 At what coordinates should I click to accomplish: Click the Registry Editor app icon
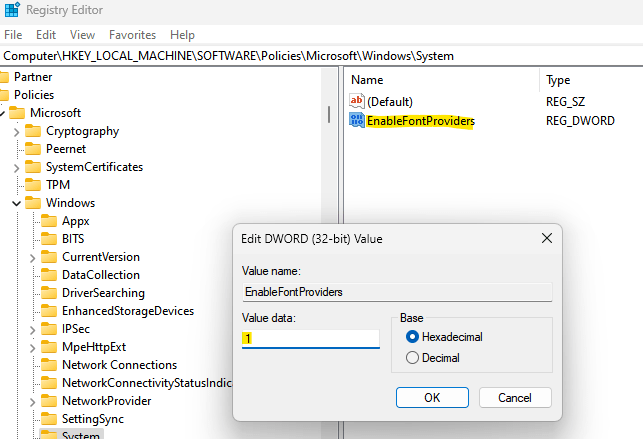(x=12, y=9)
